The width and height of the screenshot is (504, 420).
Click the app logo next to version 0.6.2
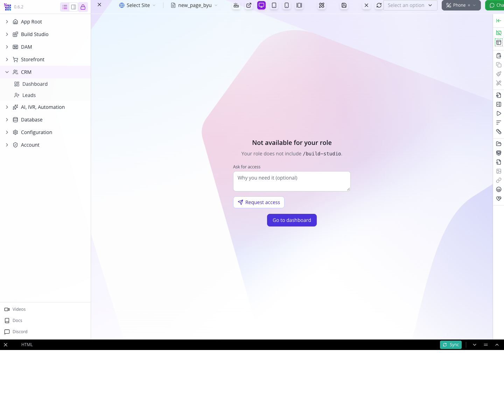point(8,7)
